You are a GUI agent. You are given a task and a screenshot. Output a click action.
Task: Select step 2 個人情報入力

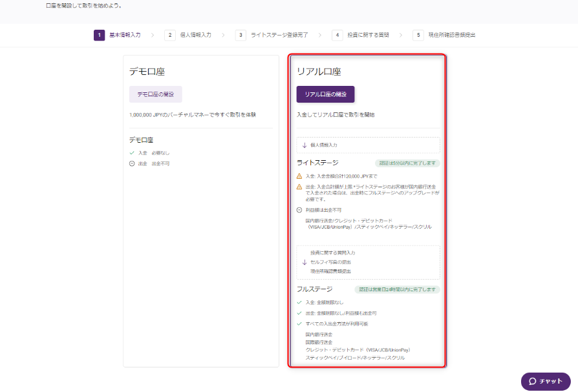[187, 35]
